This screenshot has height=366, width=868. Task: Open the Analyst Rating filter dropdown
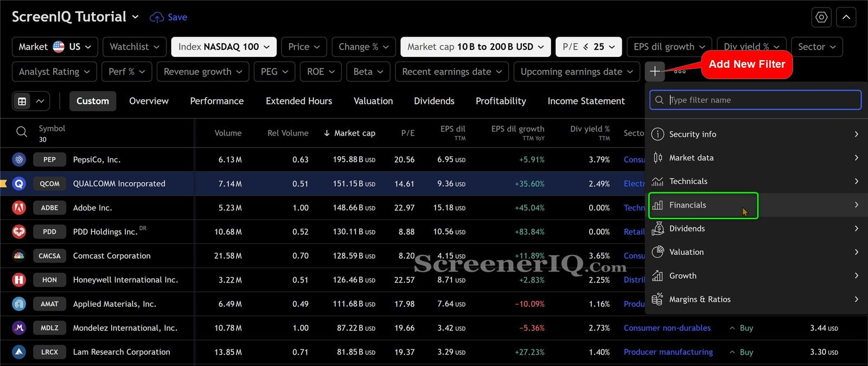[x=54, y=72]
